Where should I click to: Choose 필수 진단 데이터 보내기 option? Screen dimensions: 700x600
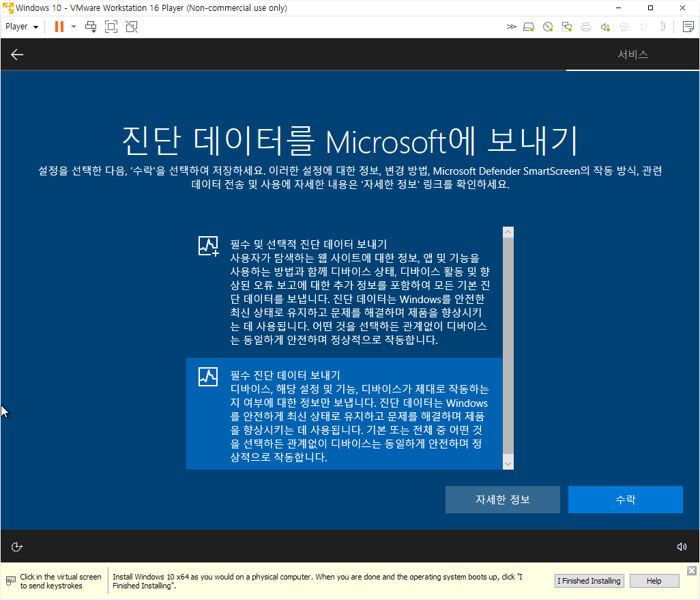(344, 414)
